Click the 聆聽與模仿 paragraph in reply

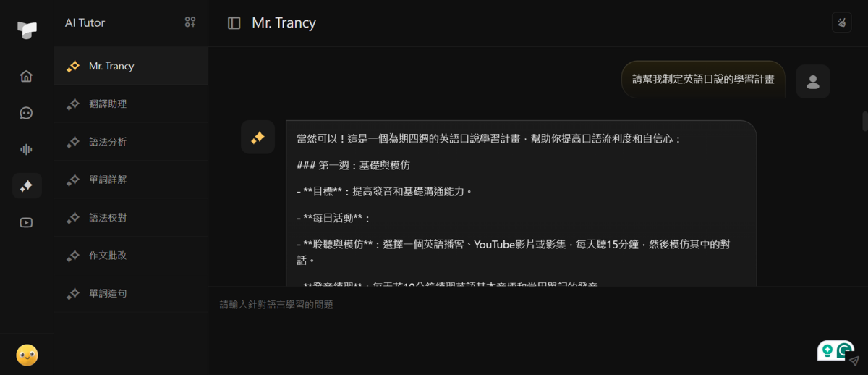pos(513,251)
